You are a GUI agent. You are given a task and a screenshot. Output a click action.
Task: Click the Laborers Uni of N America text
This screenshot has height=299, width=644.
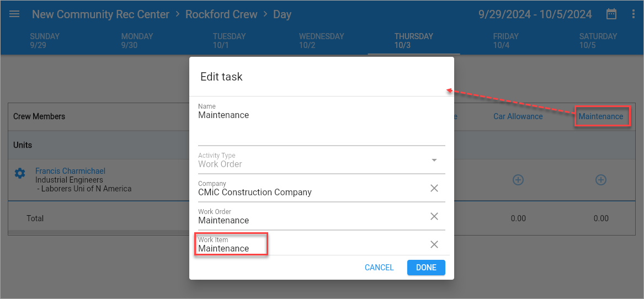[x=86, y=189]
